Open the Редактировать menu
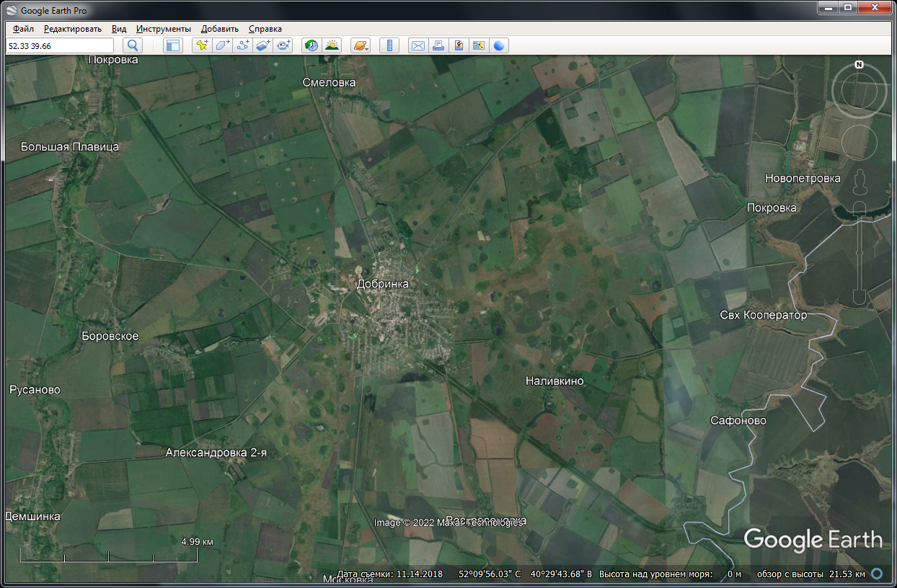Viewport: 897px width, 588px height. (x=73, y=29)
